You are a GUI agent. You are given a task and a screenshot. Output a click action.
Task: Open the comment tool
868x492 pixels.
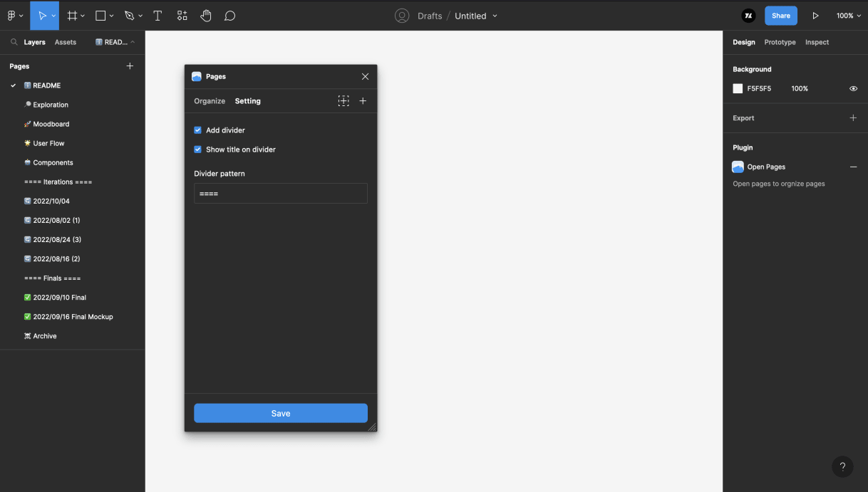tap(229, 15)
